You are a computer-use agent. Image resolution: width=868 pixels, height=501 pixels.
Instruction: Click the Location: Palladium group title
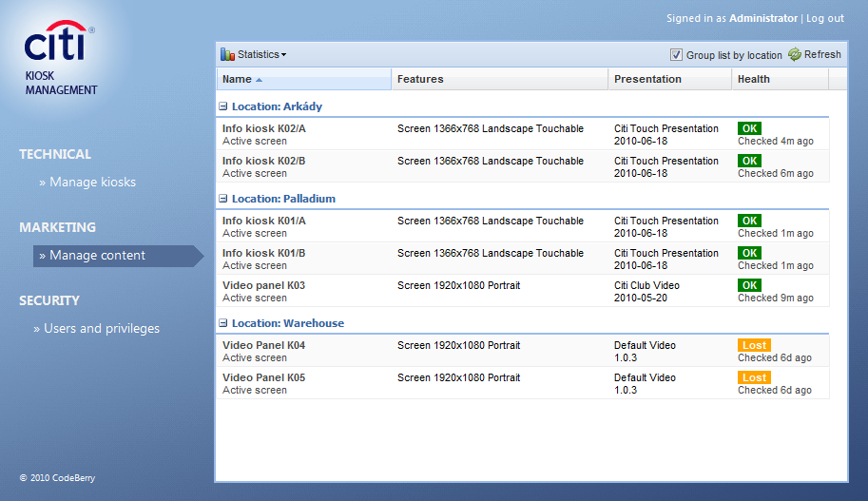(x=283, y=198)
